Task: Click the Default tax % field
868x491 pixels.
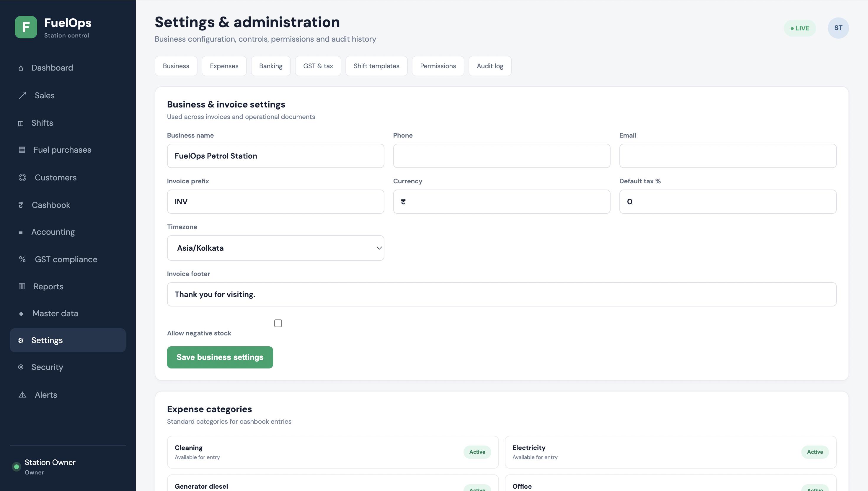Action: [x=728, y=202]
